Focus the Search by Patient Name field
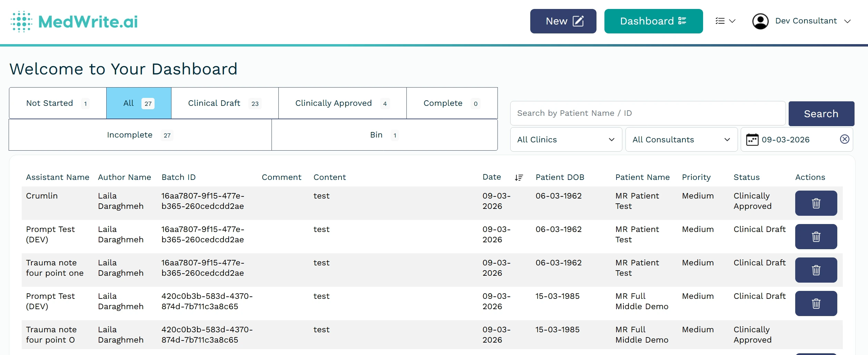 click(648, 113)
